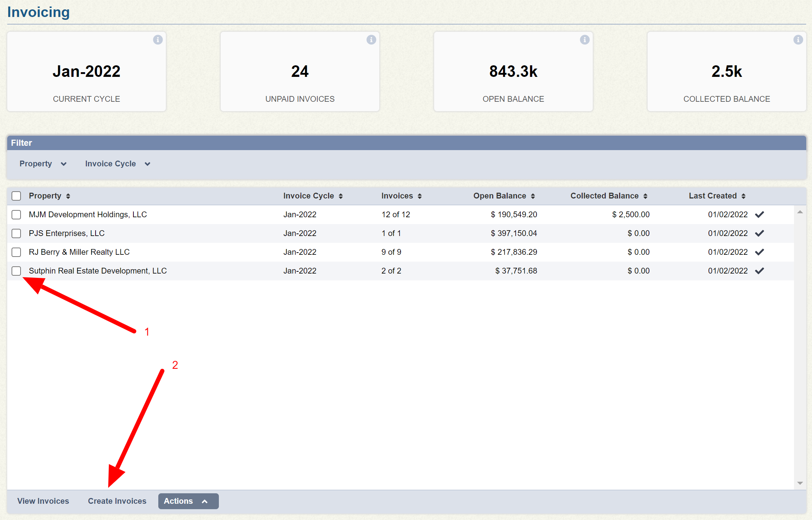Open the Invoice Cycle filter dropdown
This screenshot has width=812, height=520.
[x=118, y=164]
